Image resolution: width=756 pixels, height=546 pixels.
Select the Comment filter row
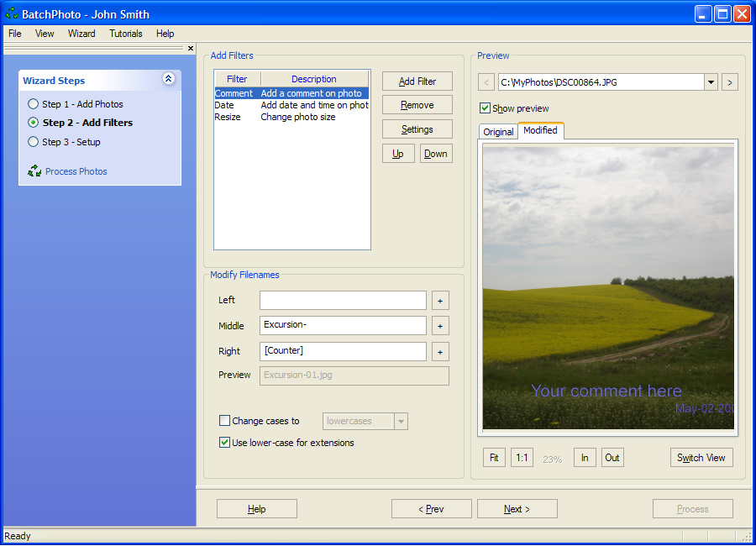[x=291, y=93]
